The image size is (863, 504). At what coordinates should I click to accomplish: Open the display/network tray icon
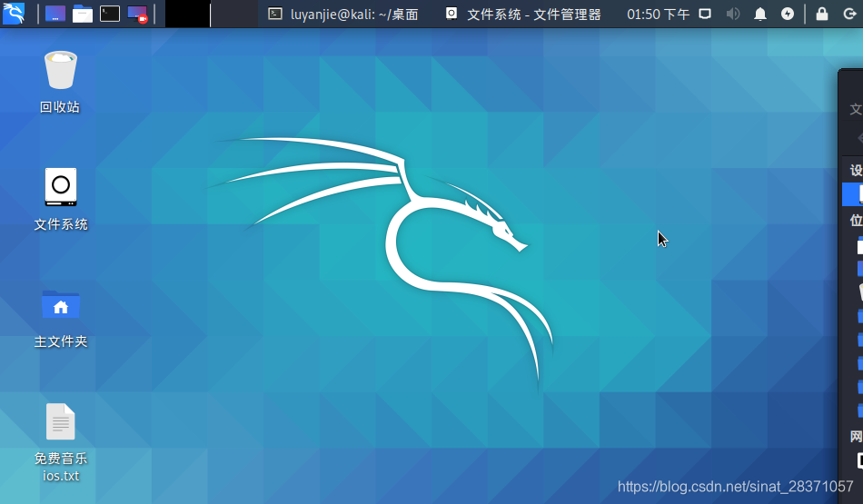click(705, 14)
